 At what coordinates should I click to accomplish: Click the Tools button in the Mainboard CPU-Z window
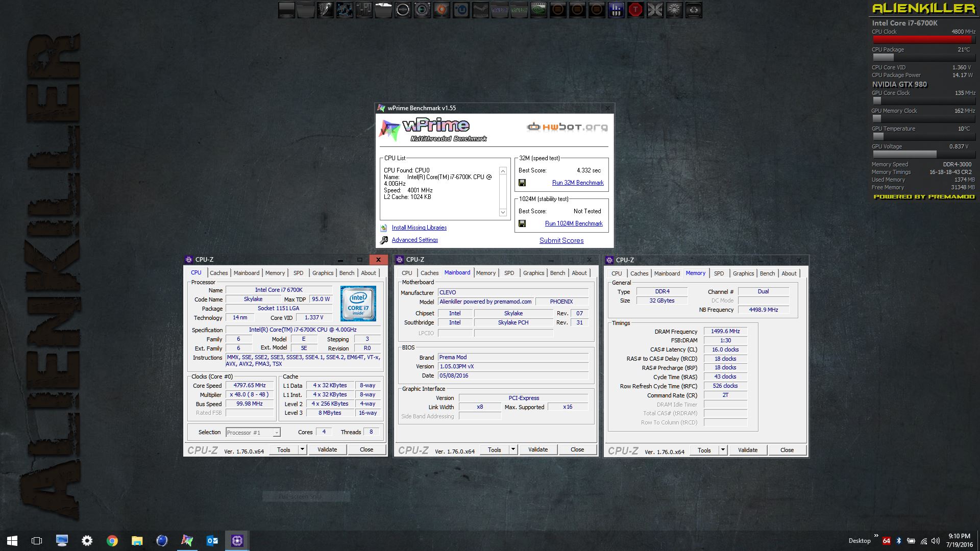(494, 449)
